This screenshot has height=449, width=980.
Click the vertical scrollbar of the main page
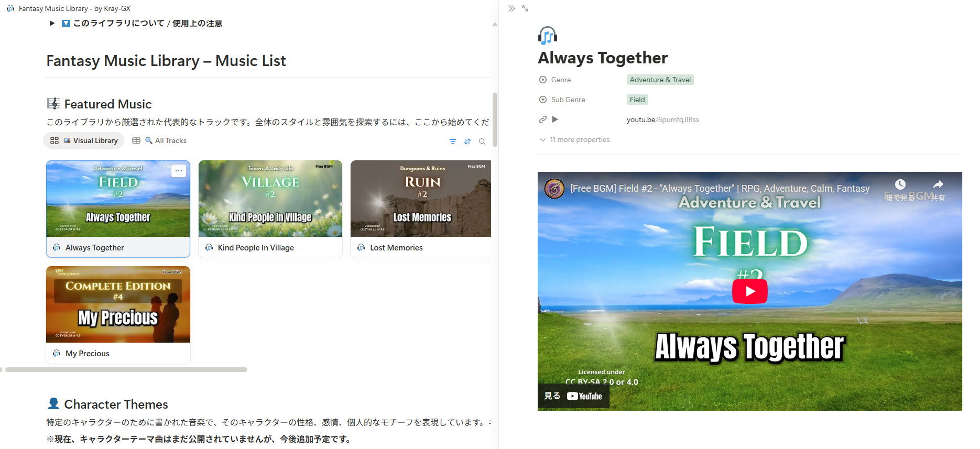pyautogui.click(x=495, y=120)
